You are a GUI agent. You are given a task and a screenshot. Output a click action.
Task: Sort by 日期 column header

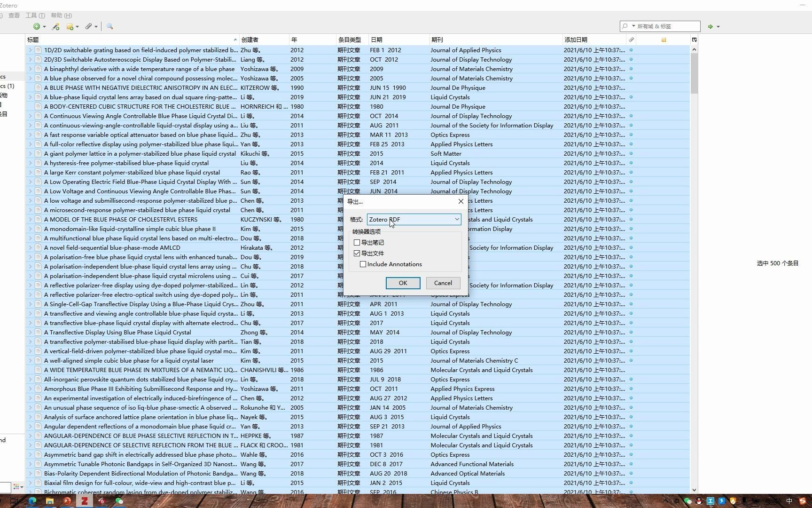[398, 40]
